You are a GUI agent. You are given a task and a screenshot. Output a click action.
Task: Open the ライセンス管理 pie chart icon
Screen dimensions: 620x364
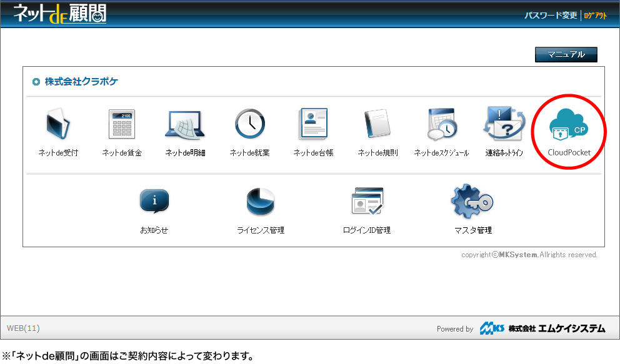[260, 201]
